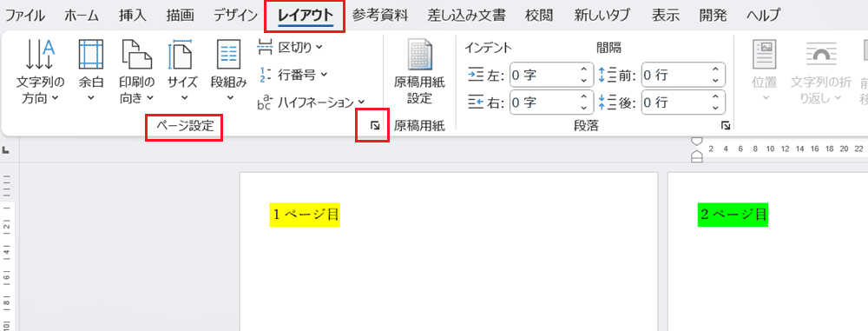Open the ファイル menu tab
This screenshot has width=868, height=331.
(25, 16)
